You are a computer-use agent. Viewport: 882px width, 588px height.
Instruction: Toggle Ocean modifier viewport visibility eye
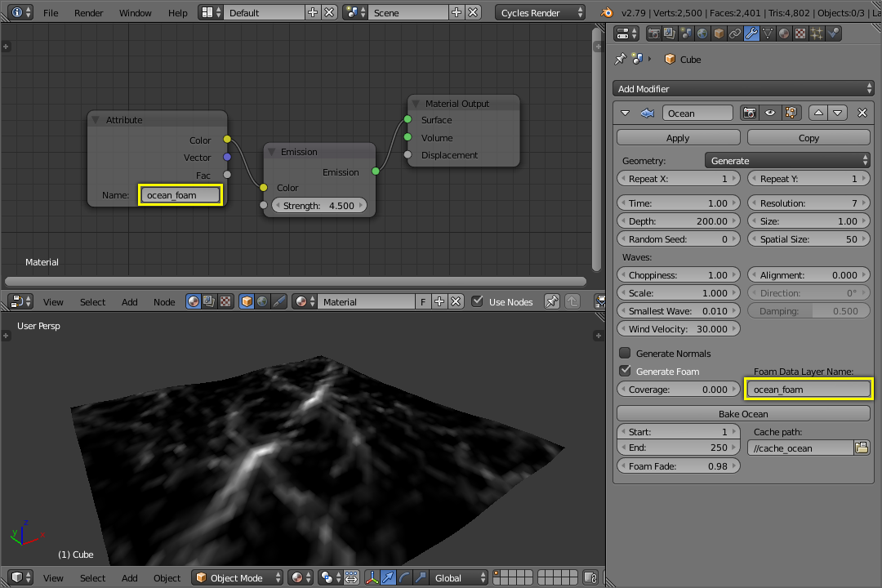point(769,114)
